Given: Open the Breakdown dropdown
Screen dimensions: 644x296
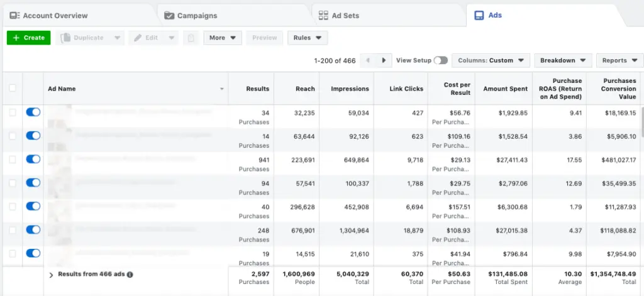Looking at the screenshot, I should 563,60.
